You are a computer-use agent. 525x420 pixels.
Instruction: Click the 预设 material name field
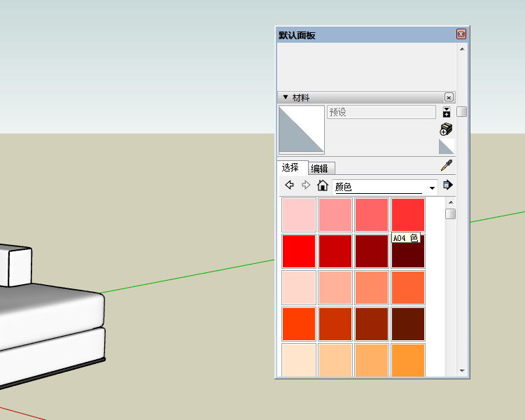(x=381, y=112)
